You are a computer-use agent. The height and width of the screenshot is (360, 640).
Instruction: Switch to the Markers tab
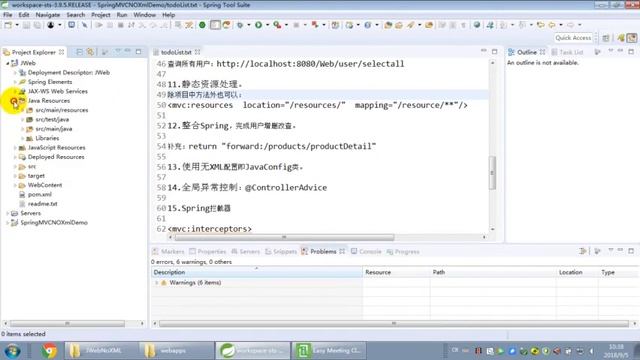168,251
